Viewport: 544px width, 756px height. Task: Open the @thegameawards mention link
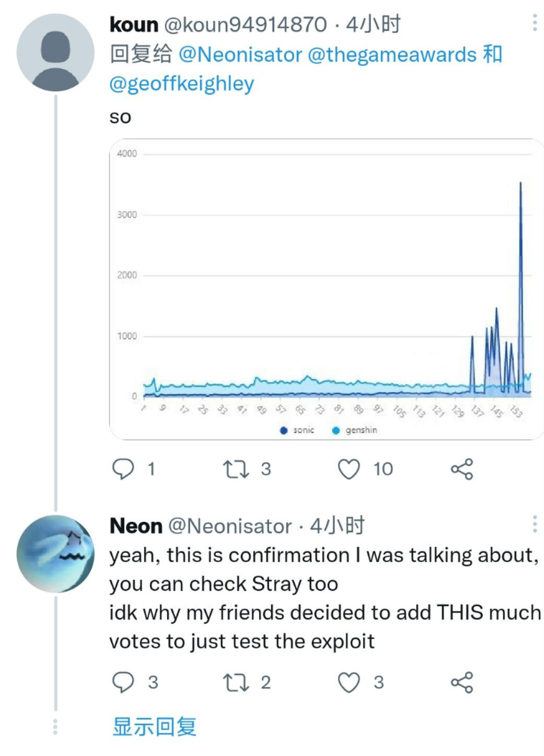click(392, 54)
